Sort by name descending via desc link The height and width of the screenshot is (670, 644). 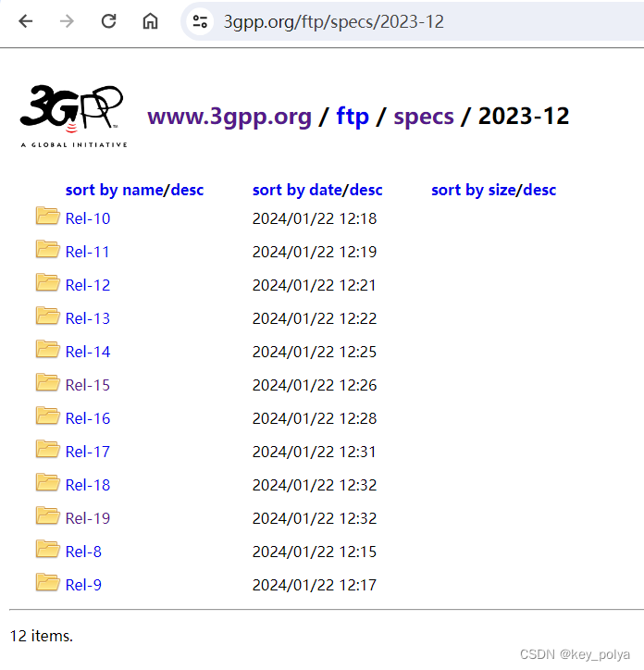[x=187, y=190]
